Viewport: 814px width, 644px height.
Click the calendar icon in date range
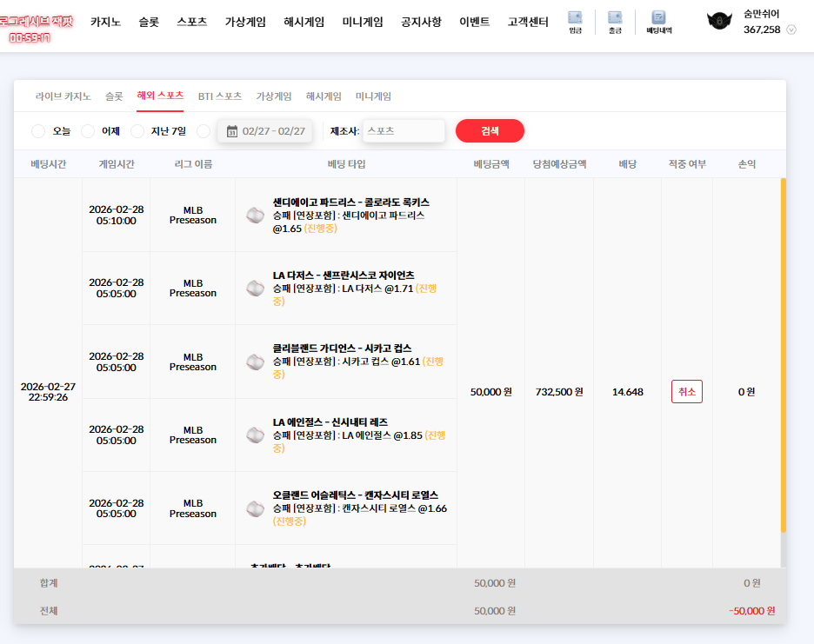[232, 131]
